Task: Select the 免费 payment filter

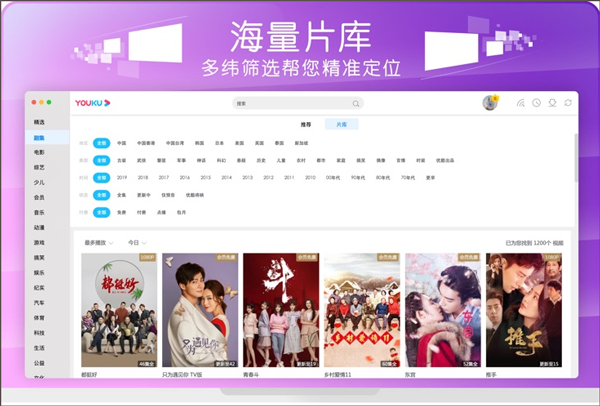Action: (121, 212)
